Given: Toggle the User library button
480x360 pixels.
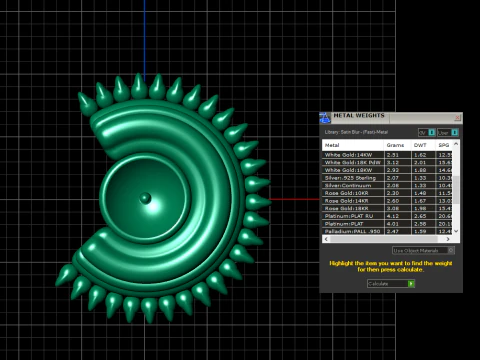Looking at the screenshot, I should (x=448, y=132).
